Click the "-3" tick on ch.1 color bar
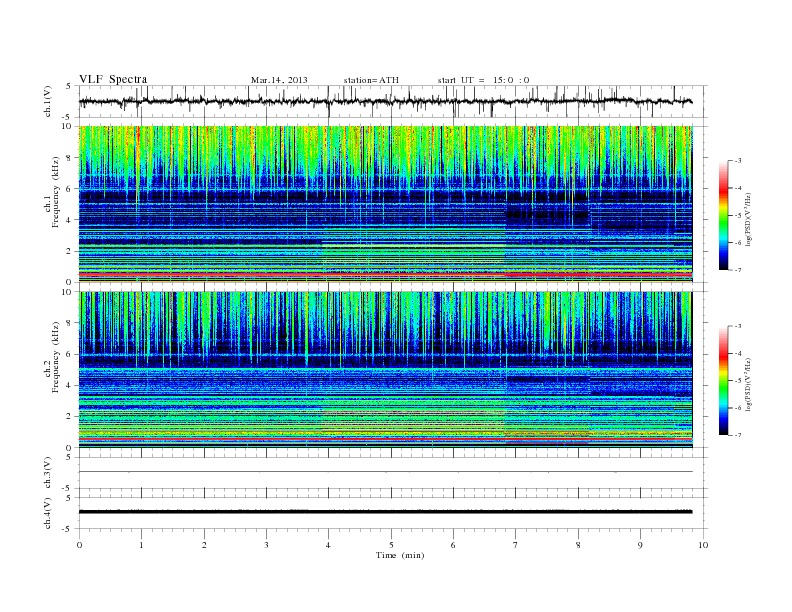 tap(737, 161)
